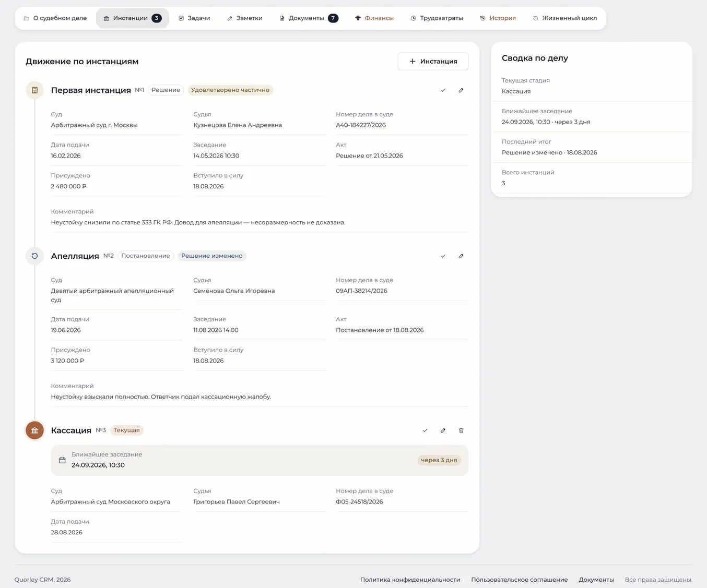Viewport: 707px width, 588px height.
Task: Click Решение от 21.05.2026 act
Action: [x=369, y=156]
